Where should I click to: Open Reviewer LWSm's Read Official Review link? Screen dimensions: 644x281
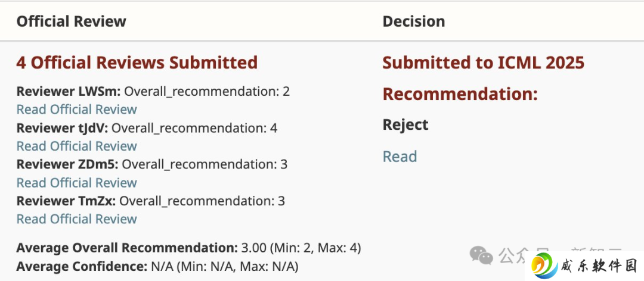click(x=76, y=110)
